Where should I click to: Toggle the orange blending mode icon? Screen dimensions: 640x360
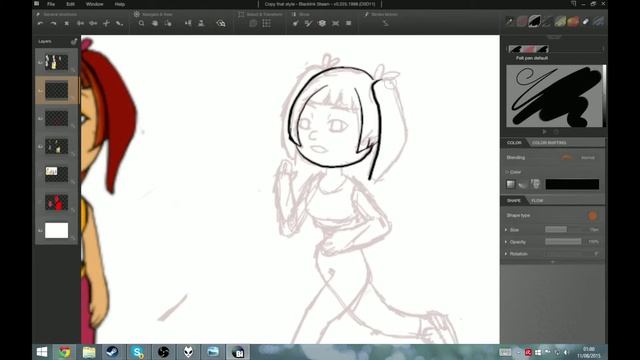pyautogui.click(x=567, y=157)
